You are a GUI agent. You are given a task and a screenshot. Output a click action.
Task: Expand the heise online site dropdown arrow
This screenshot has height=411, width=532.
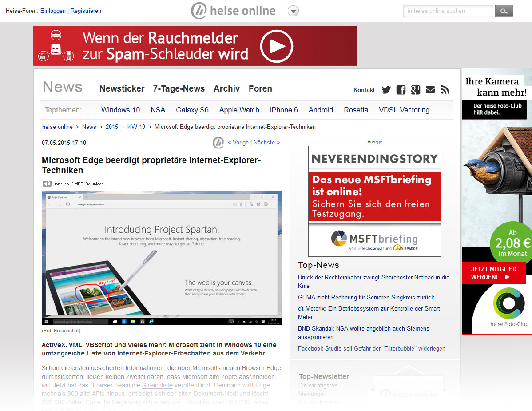(x=293, y=11)
